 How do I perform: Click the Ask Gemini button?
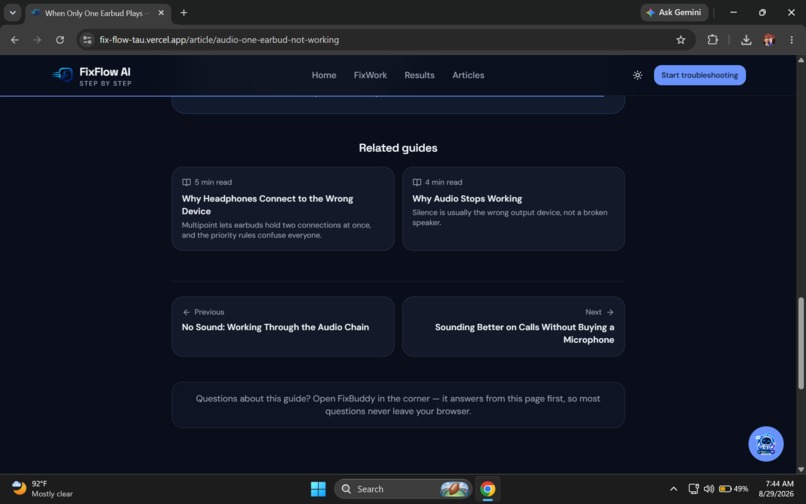[x=674, y=12]
